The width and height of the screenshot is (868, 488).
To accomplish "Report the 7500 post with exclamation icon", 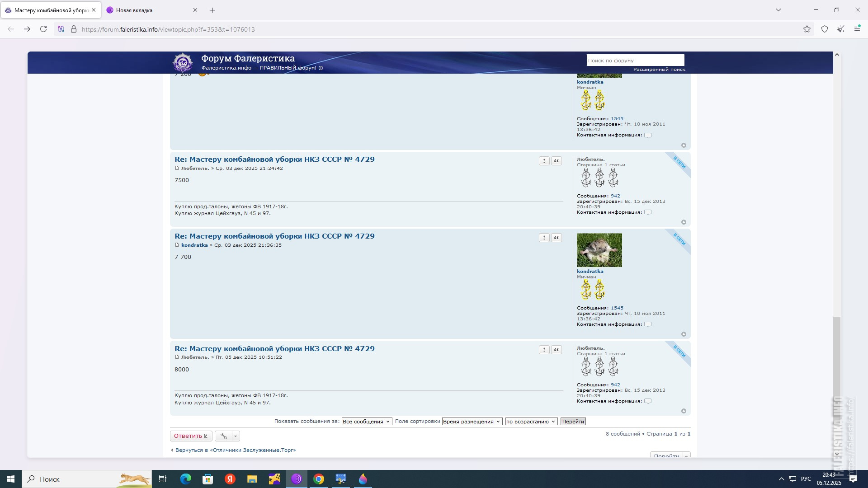I will tap(544, 161).
